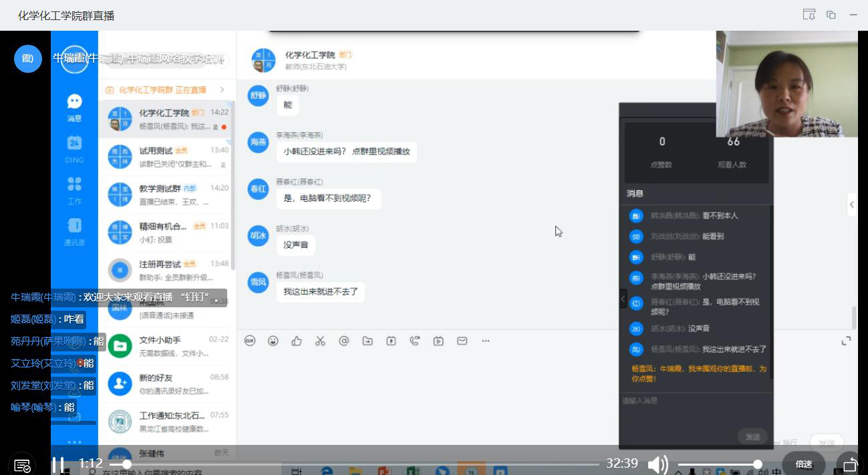Click the 春红 avatar in chat

click(x=258, y=188)
